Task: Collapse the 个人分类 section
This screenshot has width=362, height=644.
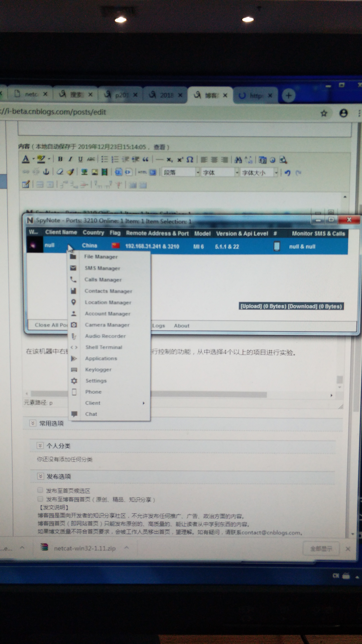Action: point(40,446)
